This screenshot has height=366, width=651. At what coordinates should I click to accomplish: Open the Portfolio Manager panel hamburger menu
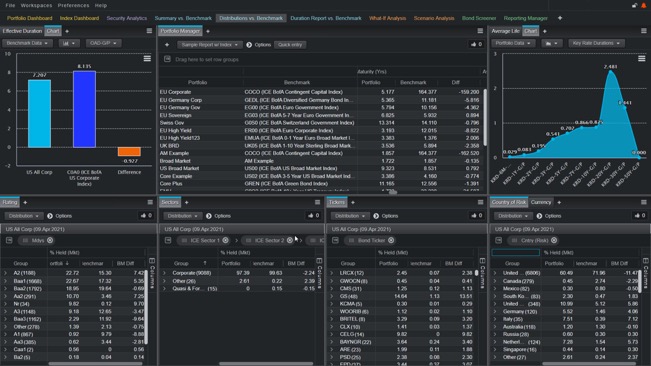(480, 31)
